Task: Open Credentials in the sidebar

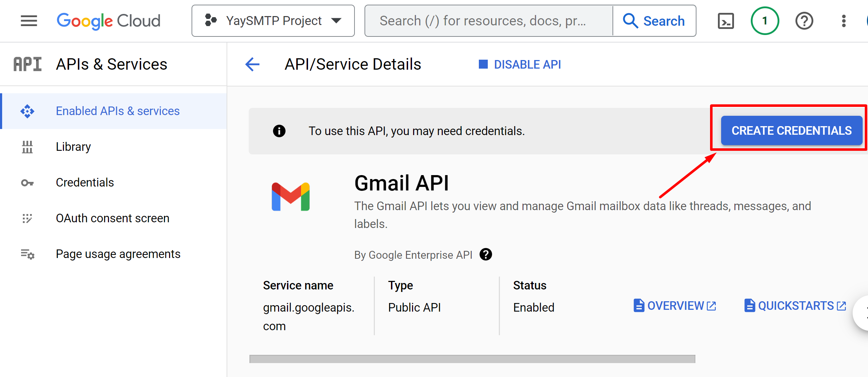Action: [x=85, y=183]
